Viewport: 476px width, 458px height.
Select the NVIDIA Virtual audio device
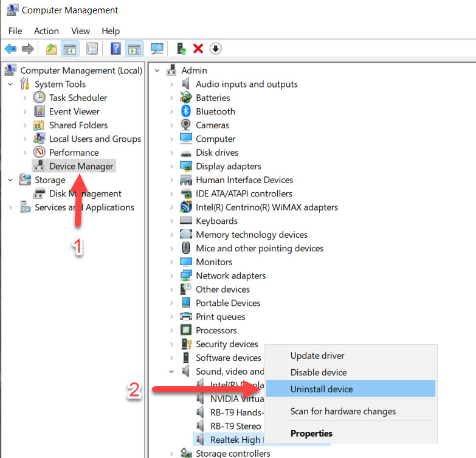[x=237, y=398]
